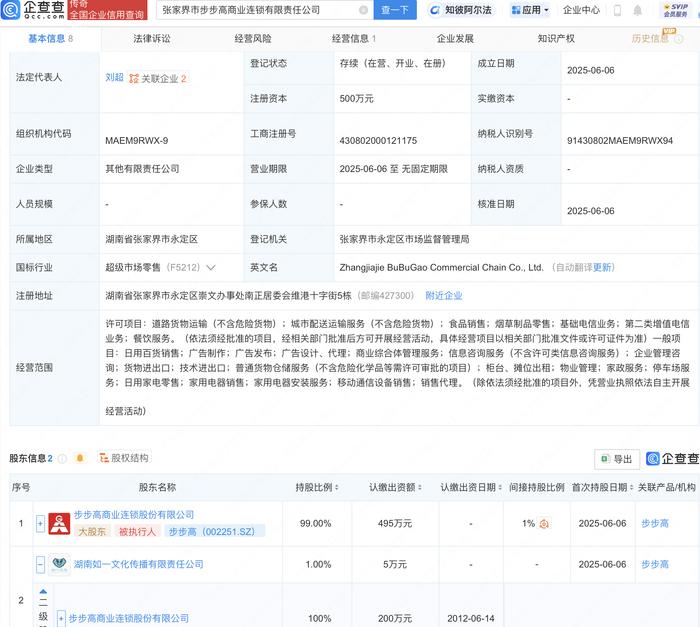Switch to 企业发展 tab

[455, 39]
